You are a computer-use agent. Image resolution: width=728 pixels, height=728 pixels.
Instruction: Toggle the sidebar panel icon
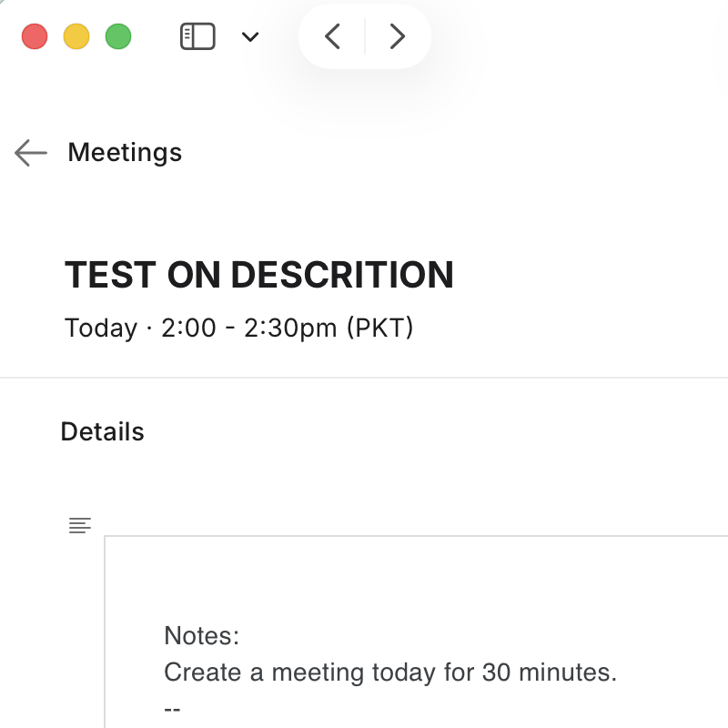(197, 37)
